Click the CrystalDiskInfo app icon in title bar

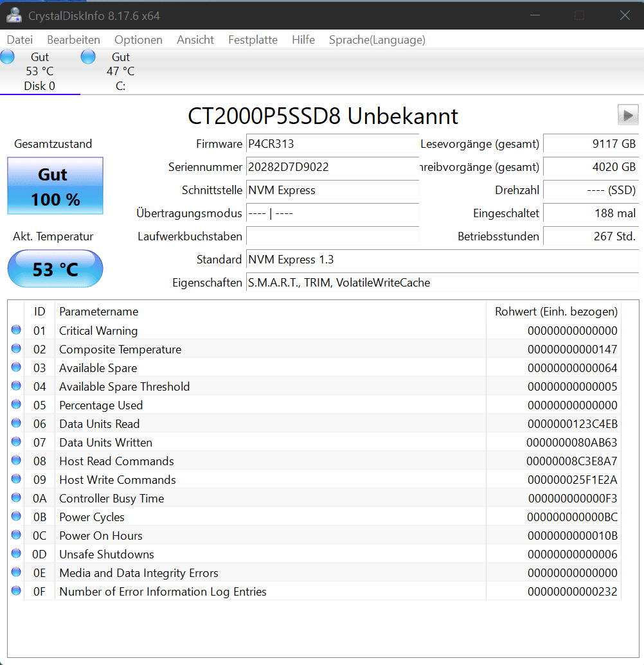coord(14,15)
